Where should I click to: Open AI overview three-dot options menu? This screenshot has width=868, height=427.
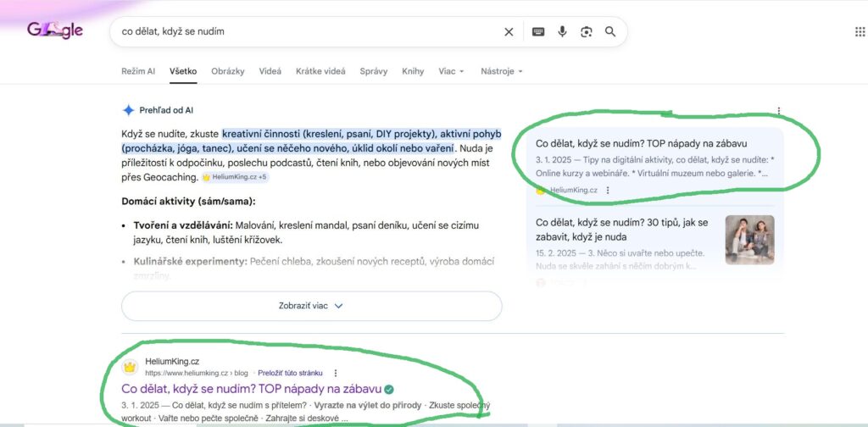pyautogui.click(x=779, y=111)
